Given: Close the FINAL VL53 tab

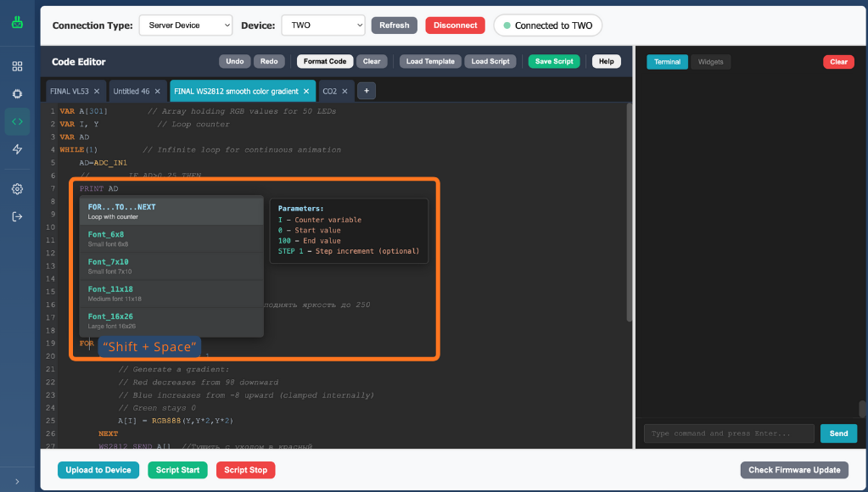Looking at the screenshot, I should [x=97, y=91].
